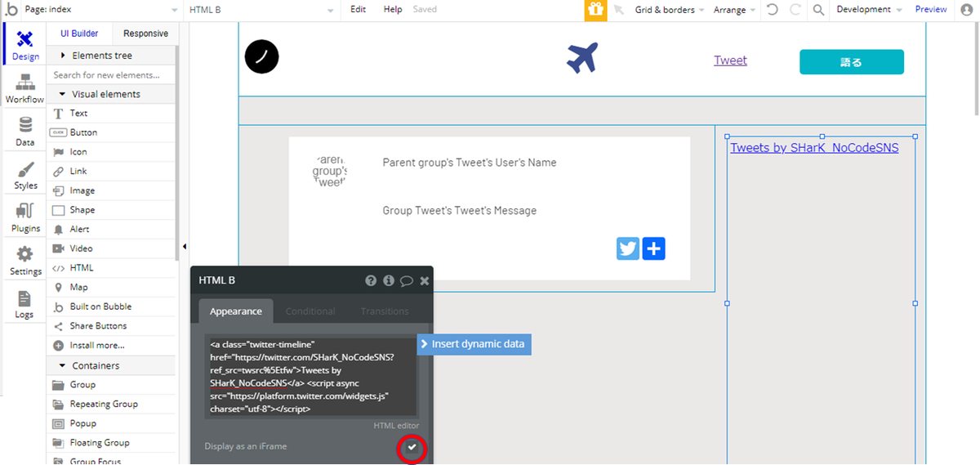Open the Design tab in sidebar
Image resolution: width=980 pixels, height=465 pixels.
pos(25,46)
